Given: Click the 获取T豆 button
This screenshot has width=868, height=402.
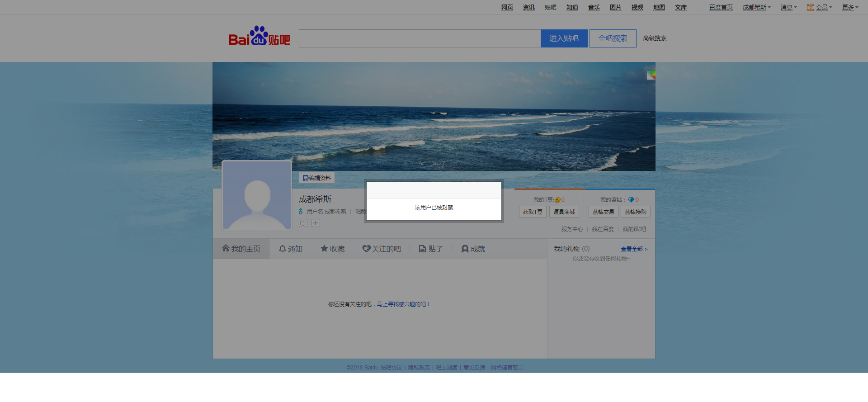Looking at the screenshot, I should pos(533,212).
